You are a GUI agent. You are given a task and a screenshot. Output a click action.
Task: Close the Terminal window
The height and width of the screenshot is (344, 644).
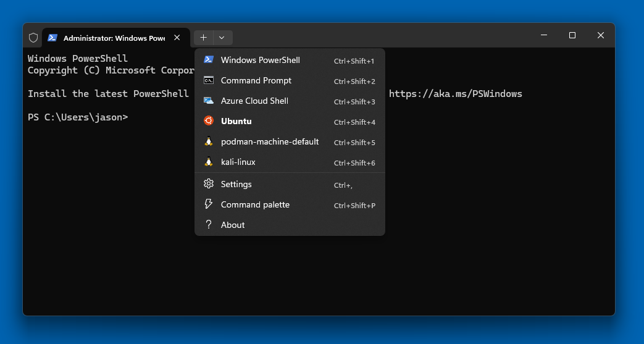click(600, 35)
